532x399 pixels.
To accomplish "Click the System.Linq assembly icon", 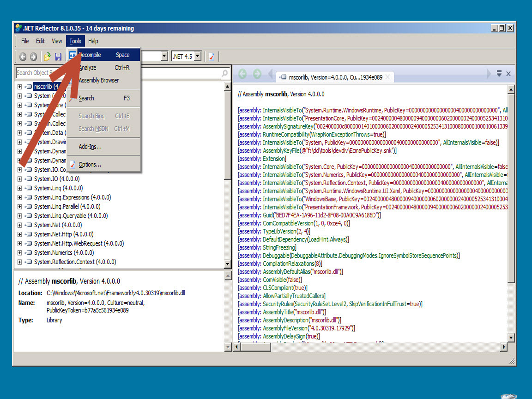I will 29,188.
